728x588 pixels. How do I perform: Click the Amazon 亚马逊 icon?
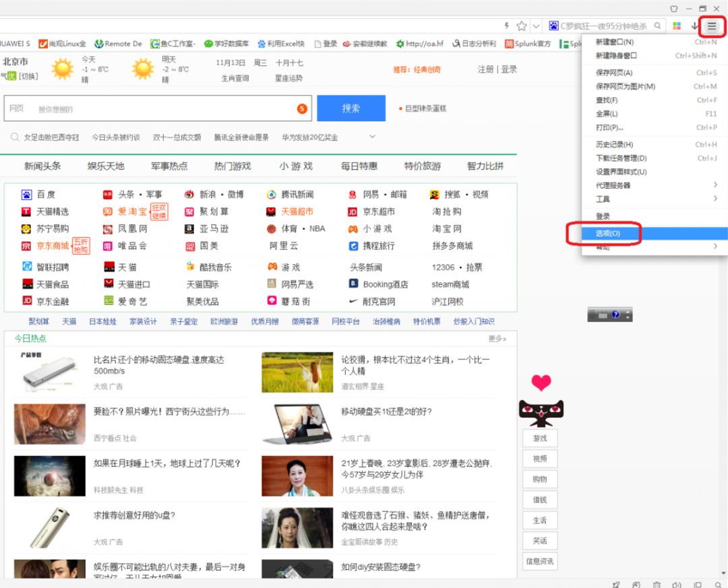pos(189,229)
